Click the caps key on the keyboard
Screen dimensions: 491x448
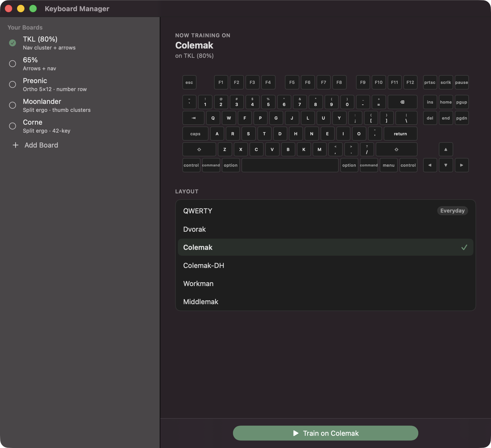coord(195,134)
